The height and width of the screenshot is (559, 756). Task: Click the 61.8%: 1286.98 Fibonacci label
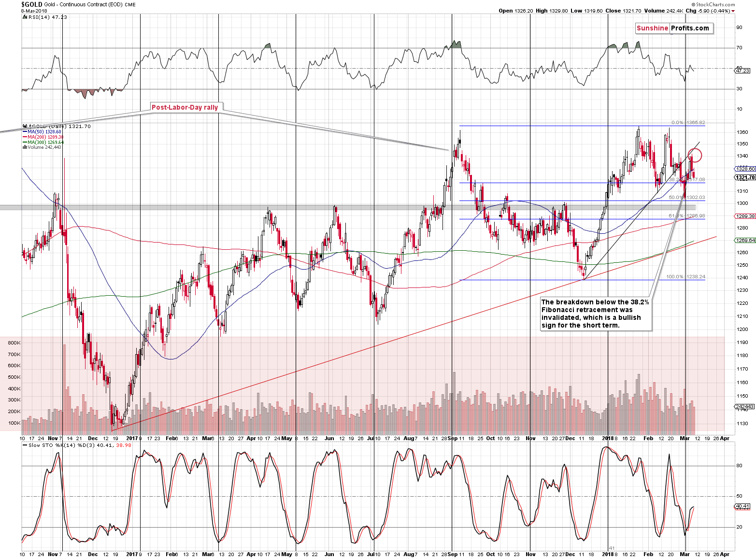point(686,216)
